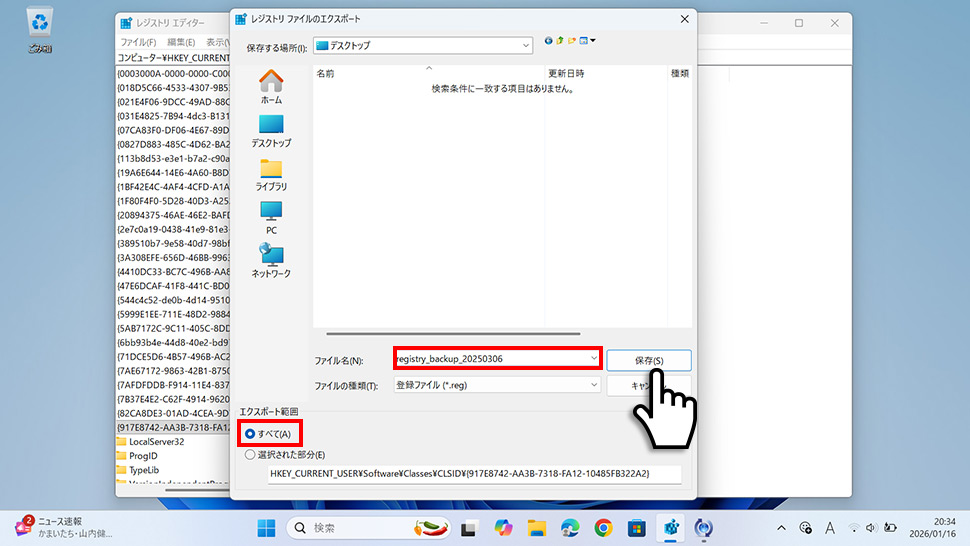Screen dimensions: 970x546
Task: Open Task View from the taskbar
Action: 469,528
